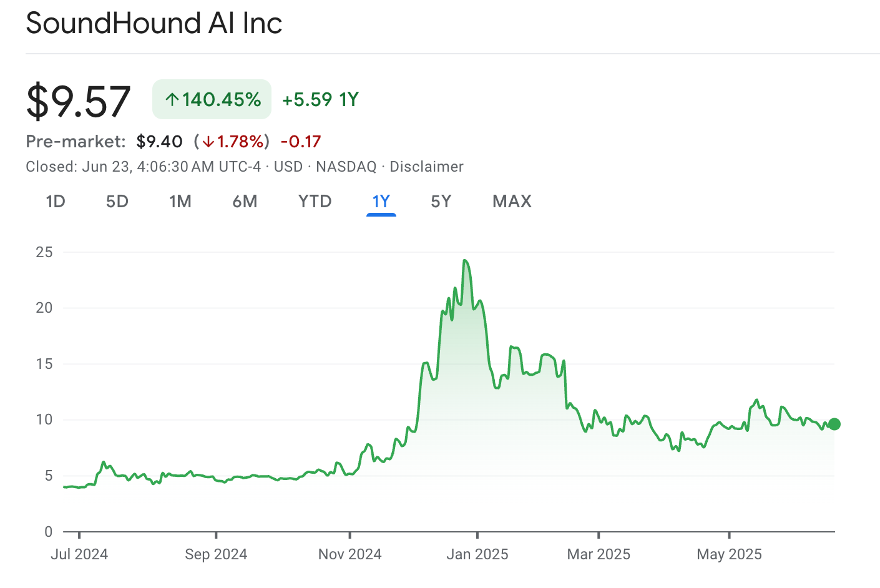Click the Pre-market label
Viewport: 880px width, 588px height.
[76, 142]
